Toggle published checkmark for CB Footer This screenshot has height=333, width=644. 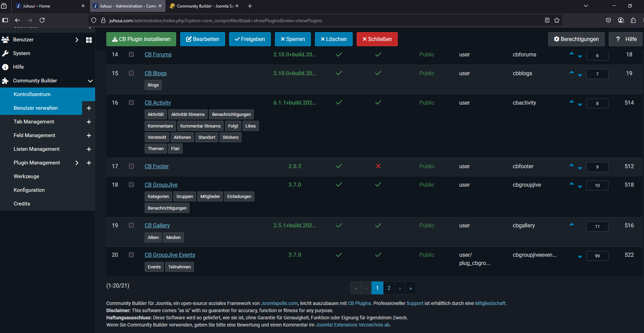339,166
